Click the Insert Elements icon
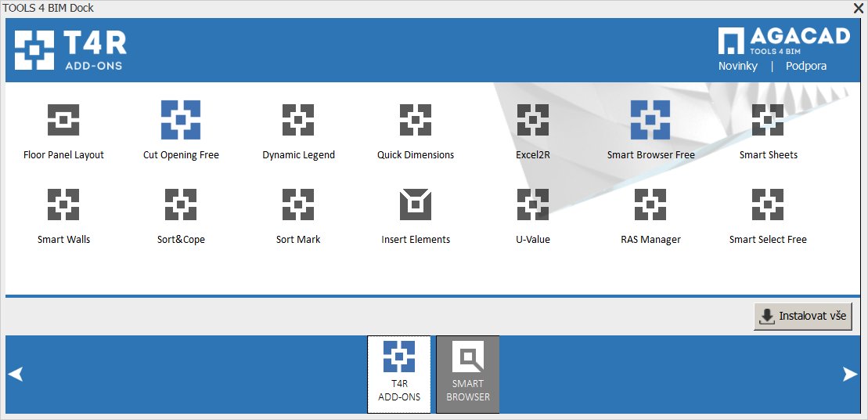868x420 pixels. (415, 205)
